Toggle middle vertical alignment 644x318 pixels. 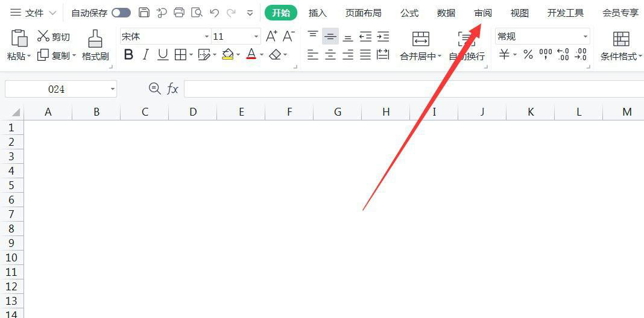pos(330,37)
